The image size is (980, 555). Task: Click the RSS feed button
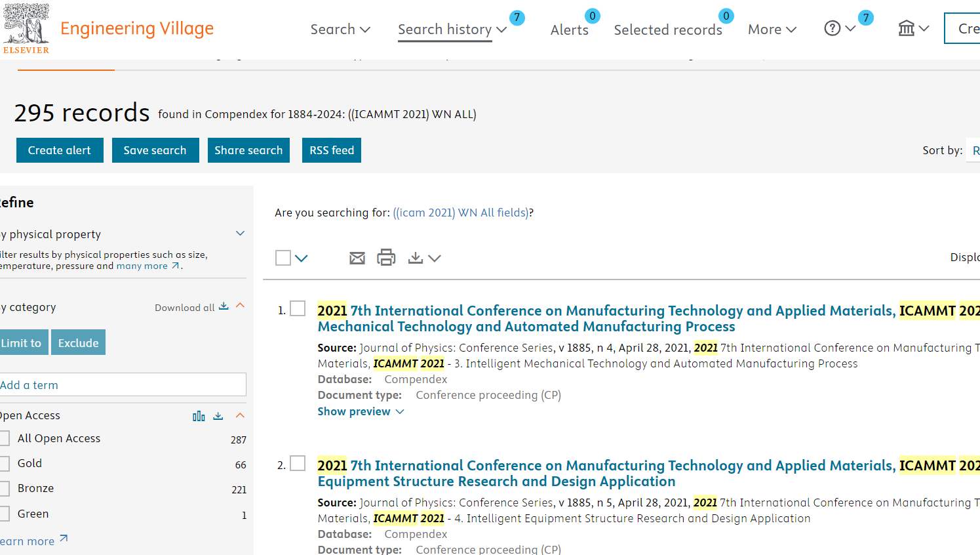tap(332, 150)
